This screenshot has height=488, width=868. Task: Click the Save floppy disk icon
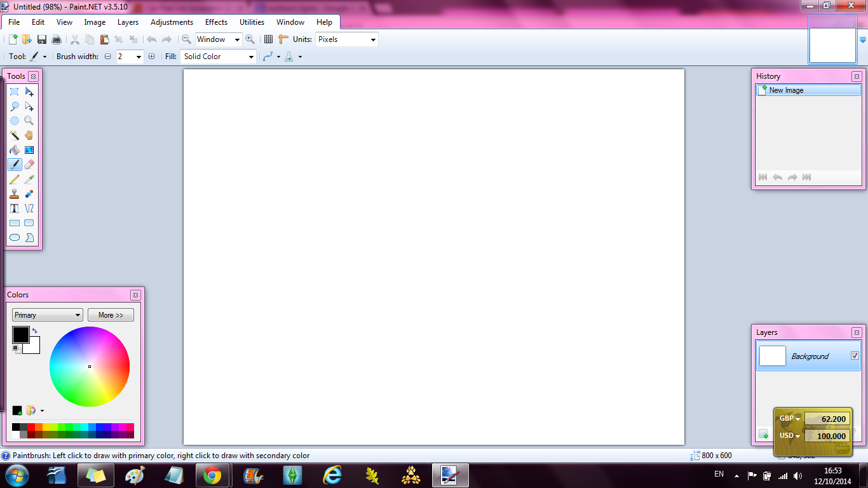42,39
